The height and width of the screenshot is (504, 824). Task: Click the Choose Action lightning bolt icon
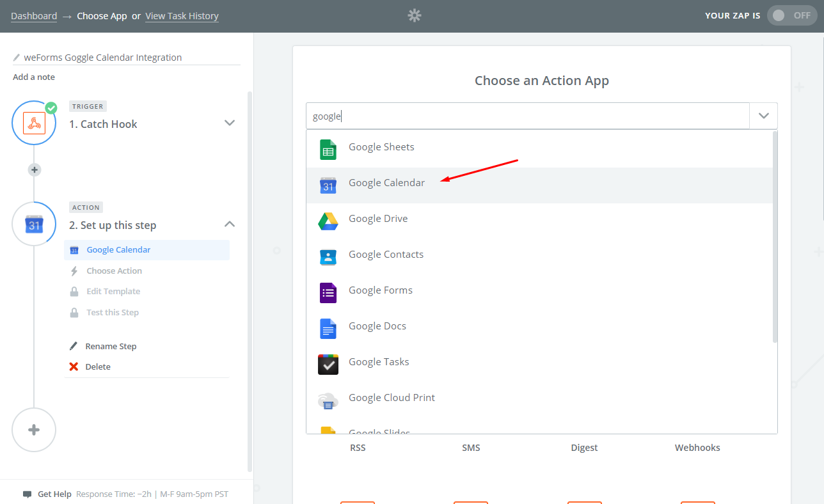tap(74, 271)
